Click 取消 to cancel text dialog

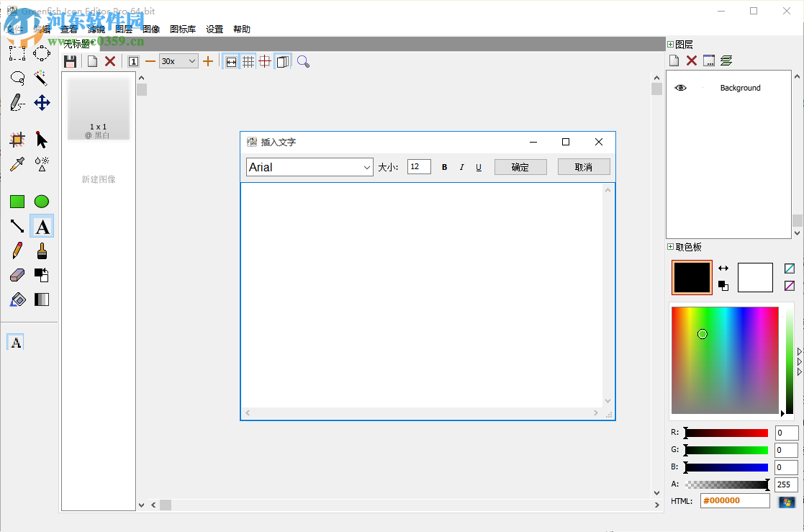point(584,166)
